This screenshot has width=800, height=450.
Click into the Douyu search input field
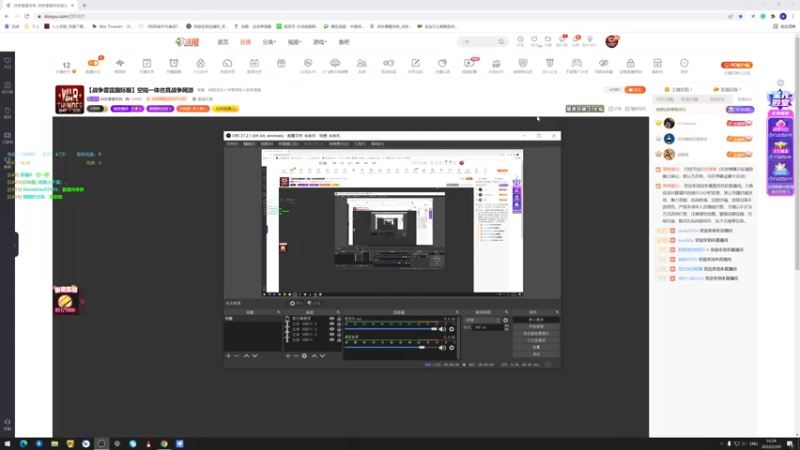pyautogui.click(x=478, y=42)
